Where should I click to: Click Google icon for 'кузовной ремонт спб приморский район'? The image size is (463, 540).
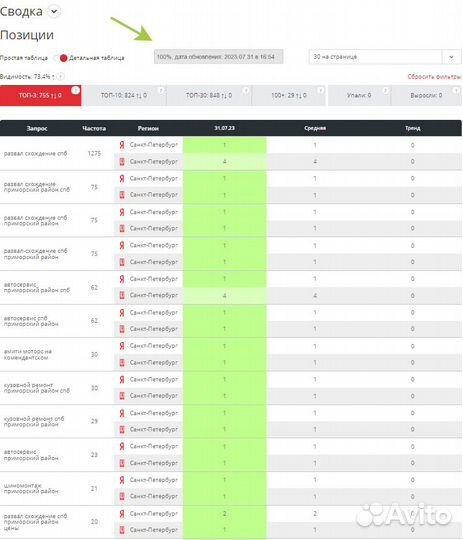point(122,429)
